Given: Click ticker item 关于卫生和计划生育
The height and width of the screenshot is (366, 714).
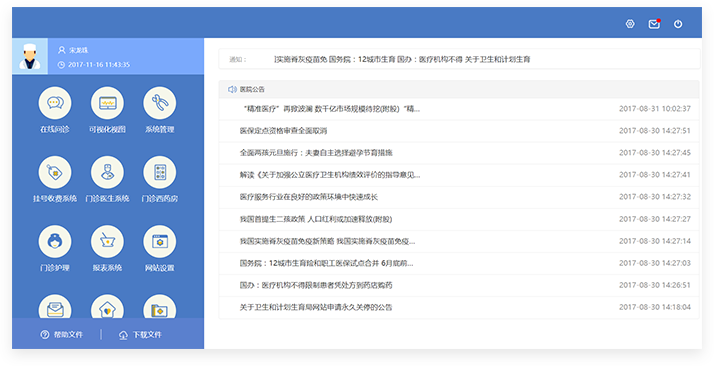Looking at the screenshot, I should click(497, 59).
